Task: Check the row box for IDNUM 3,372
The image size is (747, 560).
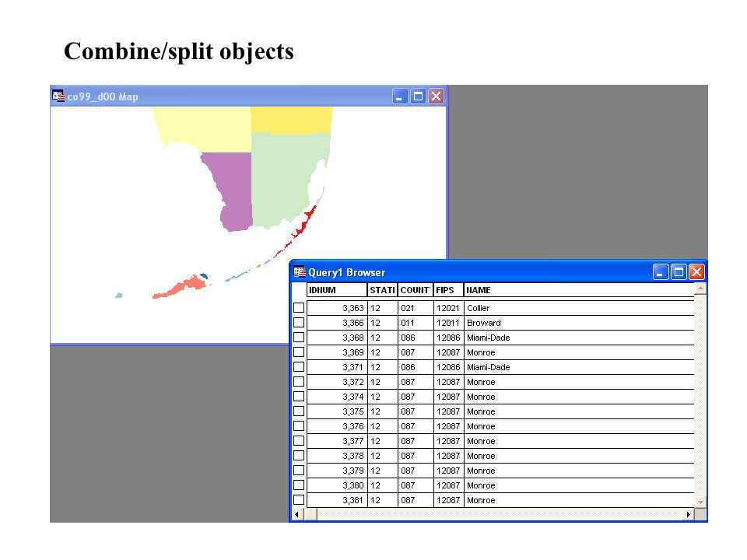Action: tap(299, 381)
